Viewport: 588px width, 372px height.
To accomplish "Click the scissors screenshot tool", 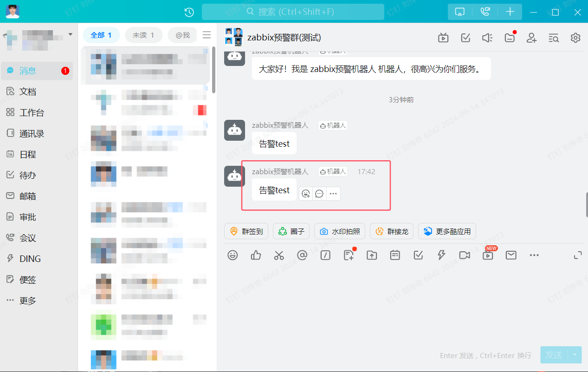I will pos(279,255).
